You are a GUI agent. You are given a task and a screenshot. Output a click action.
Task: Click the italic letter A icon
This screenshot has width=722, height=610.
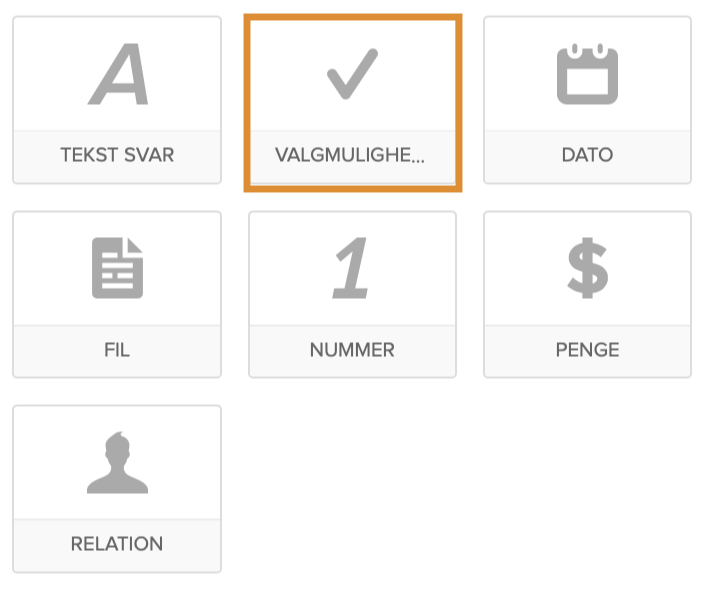(118, 76)
